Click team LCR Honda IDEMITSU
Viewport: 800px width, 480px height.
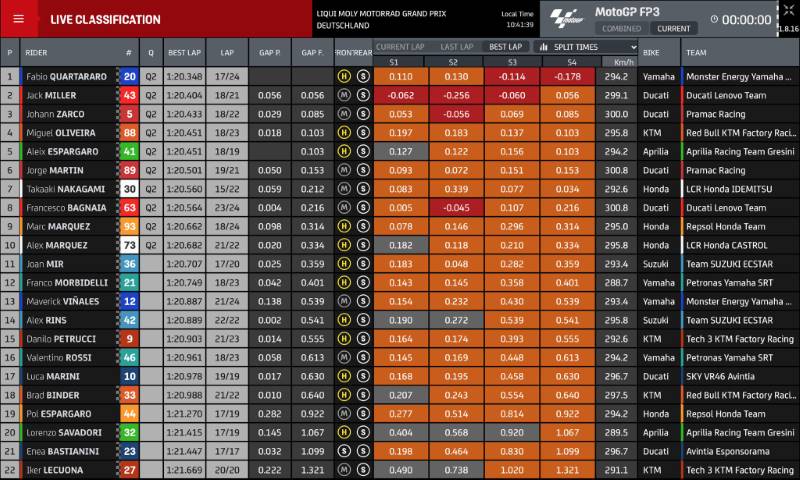click(729, 189)
